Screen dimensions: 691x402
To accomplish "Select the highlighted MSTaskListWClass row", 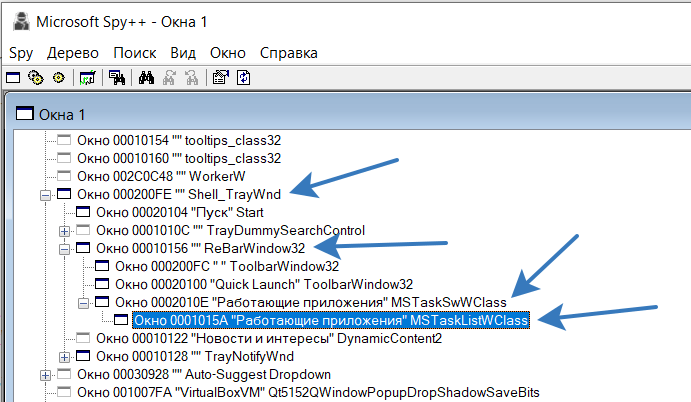I will click(x=331, y=320).
